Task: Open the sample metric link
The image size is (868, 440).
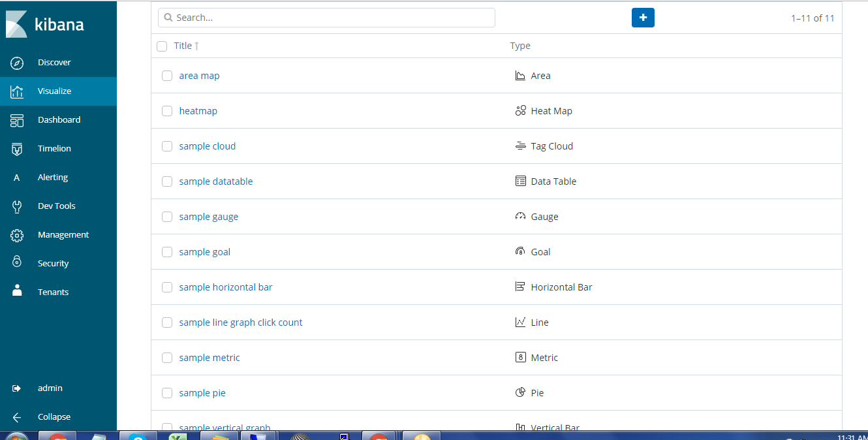Action: coord(209,358)
